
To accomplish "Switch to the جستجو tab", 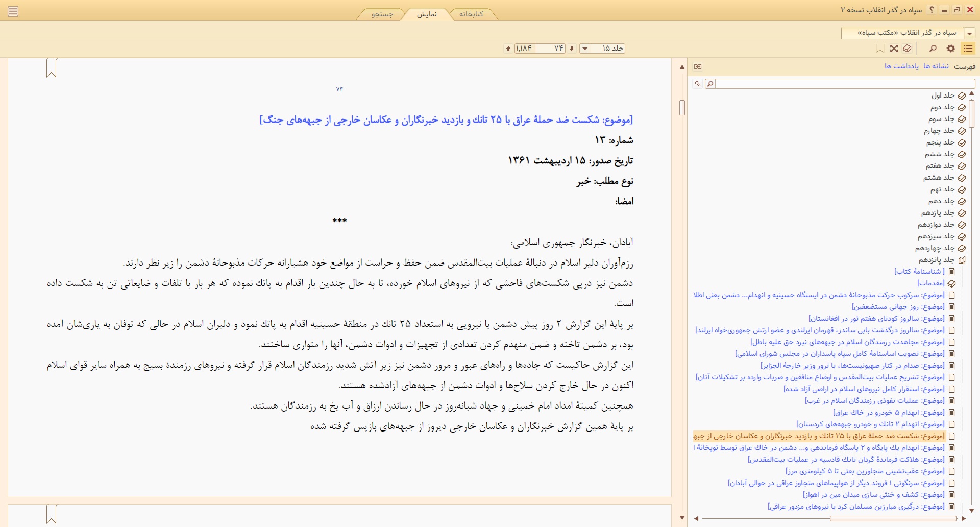I will [382, 14].
